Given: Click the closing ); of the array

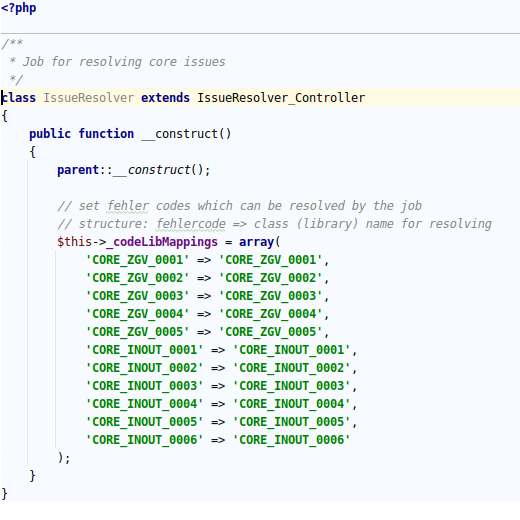Looking at the screenshot, I should coord(64,458).
